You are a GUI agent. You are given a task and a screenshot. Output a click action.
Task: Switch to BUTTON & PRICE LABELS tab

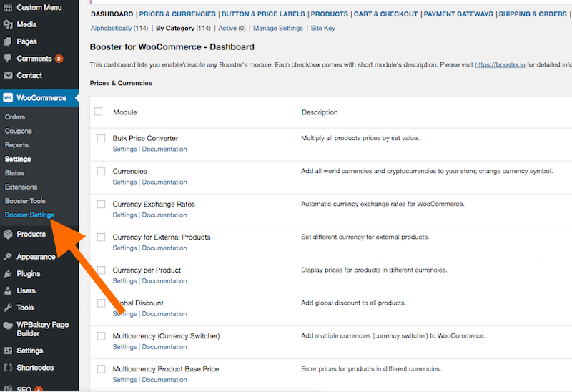(263, 14)
